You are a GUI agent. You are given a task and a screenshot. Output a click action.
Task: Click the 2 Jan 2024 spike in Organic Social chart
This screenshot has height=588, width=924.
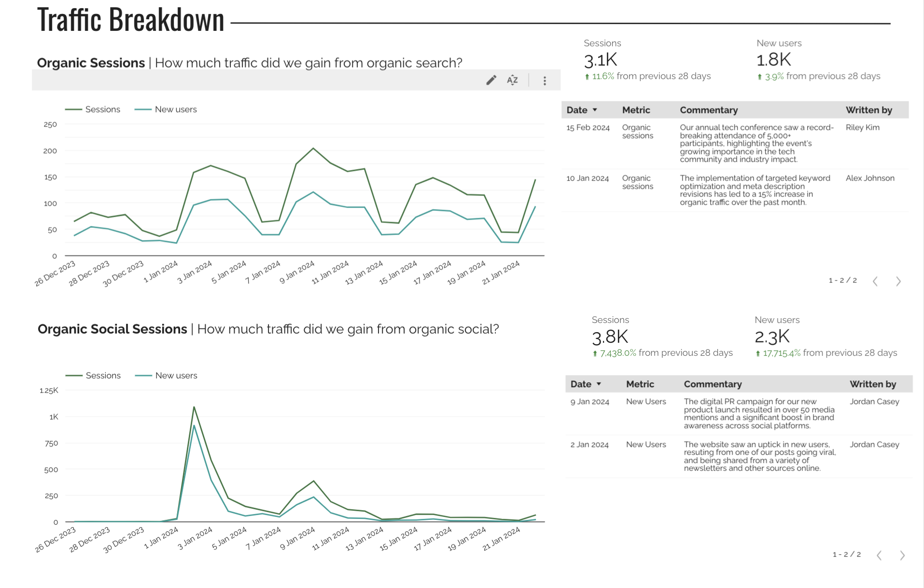[x=194, y=407]
